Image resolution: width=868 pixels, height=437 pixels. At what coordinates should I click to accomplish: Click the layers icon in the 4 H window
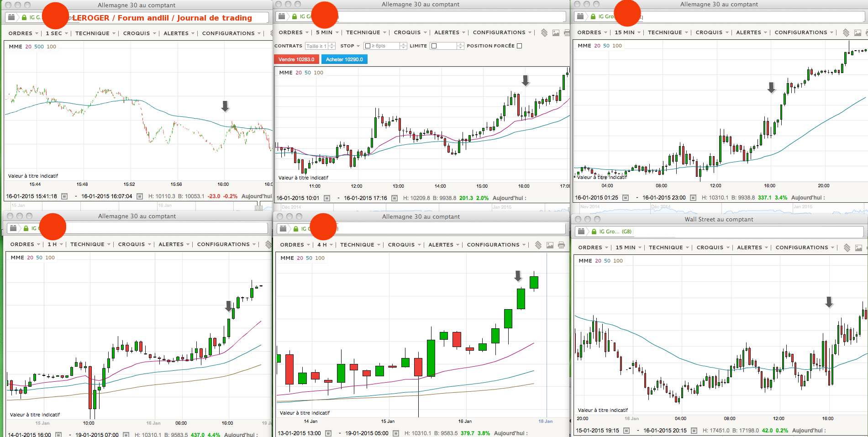point(538,245)
